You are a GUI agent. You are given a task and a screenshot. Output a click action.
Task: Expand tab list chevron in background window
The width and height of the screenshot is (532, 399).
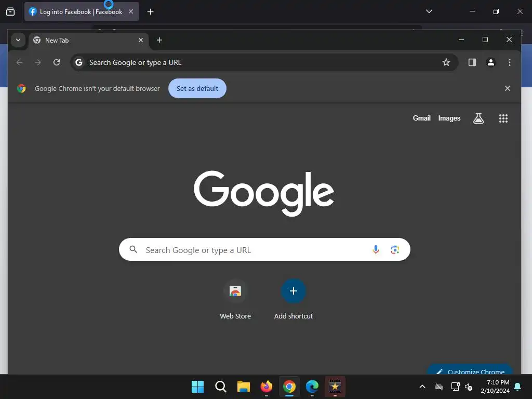point(429,11)
